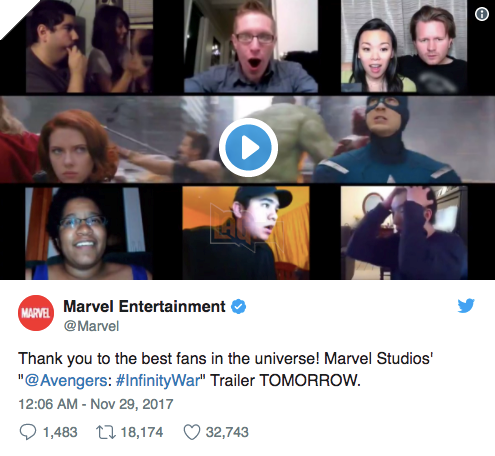Open the #InfinityWar hashtag
This screenshot has height=456, width=495.
coord(158,380)
